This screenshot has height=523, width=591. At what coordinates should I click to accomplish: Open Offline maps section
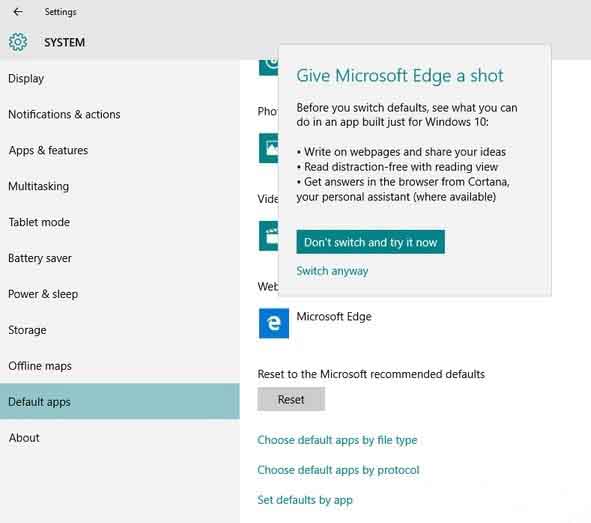pyautogui.click(x=119, y=366)
